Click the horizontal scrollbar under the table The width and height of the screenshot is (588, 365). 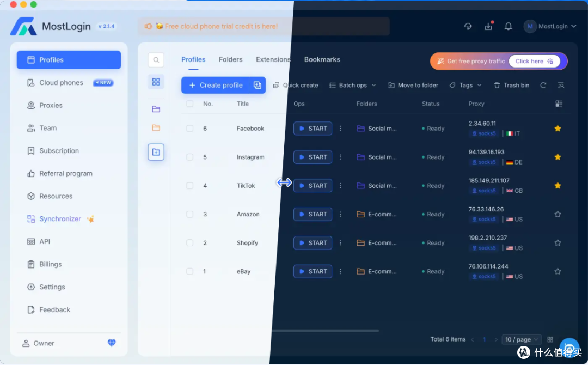coord(326,331)
